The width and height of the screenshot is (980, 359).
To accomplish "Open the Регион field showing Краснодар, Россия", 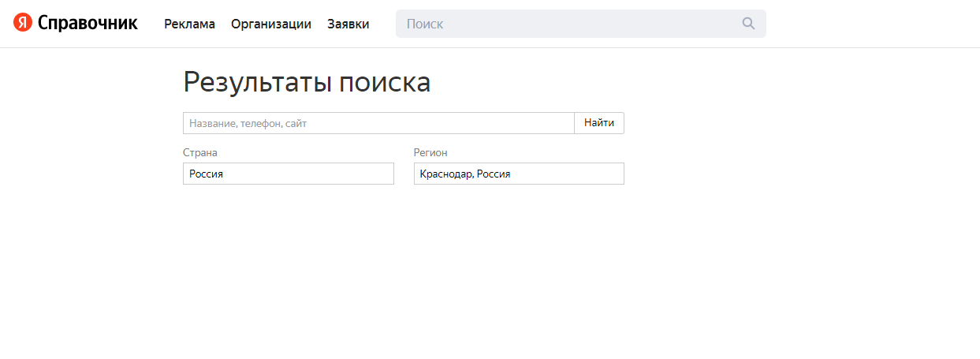I will point(519,174).
